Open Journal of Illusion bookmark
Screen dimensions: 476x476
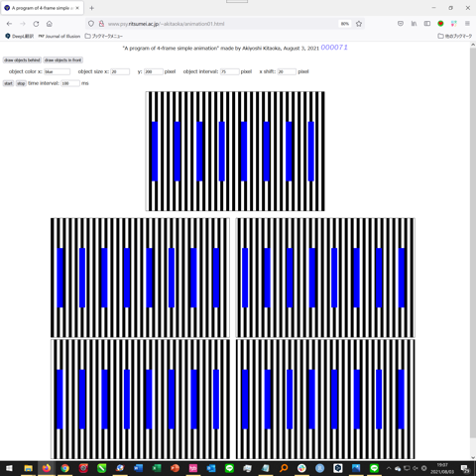(x=59, y=36)
